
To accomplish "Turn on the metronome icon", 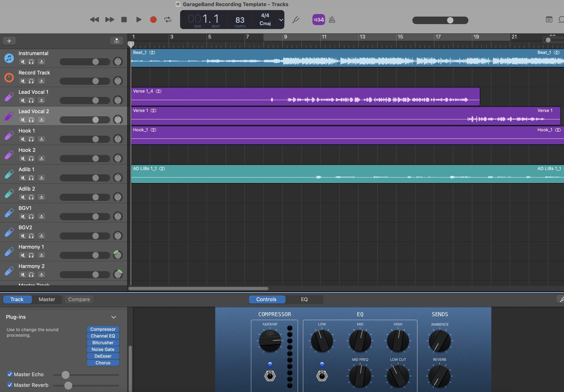I will click(x=332, y=19).
